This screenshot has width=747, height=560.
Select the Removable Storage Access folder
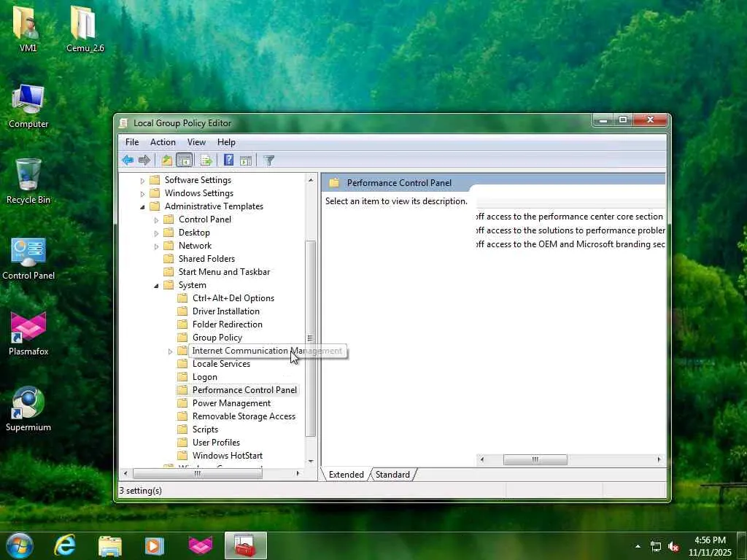pos(244,416)
